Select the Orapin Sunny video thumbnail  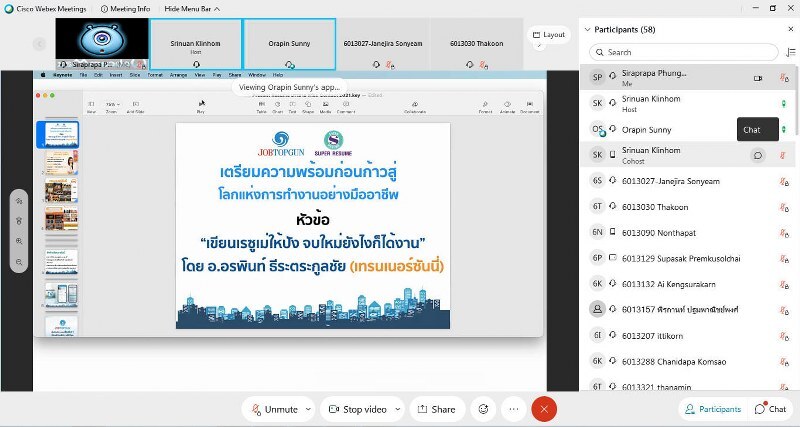tap(289, 44)
